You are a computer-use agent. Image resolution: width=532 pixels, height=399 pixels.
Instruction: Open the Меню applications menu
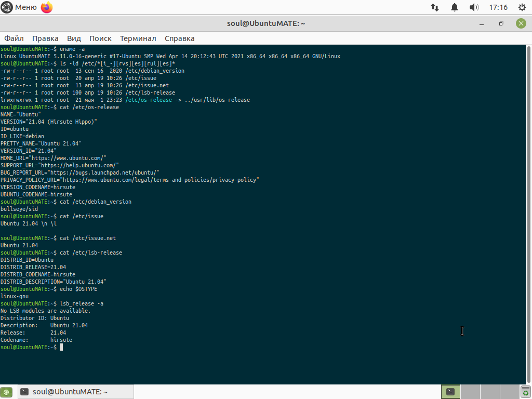coord(19,7)
